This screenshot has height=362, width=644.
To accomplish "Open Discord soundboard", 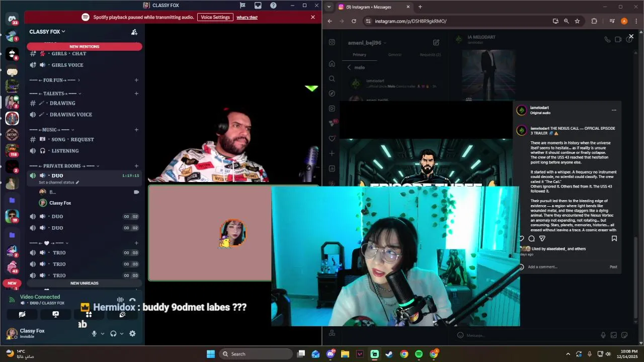I will (x=122, y=314).
